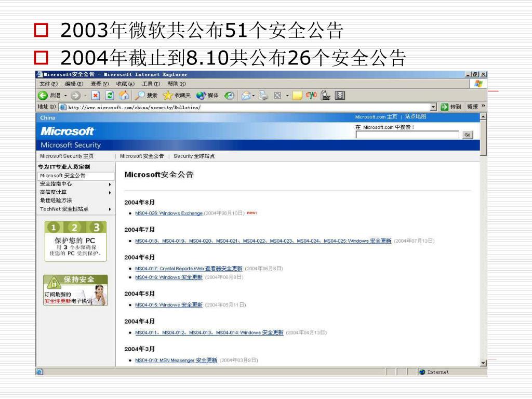
Task: Click the Go (转到) green arrow button
Action: point(450,107)
